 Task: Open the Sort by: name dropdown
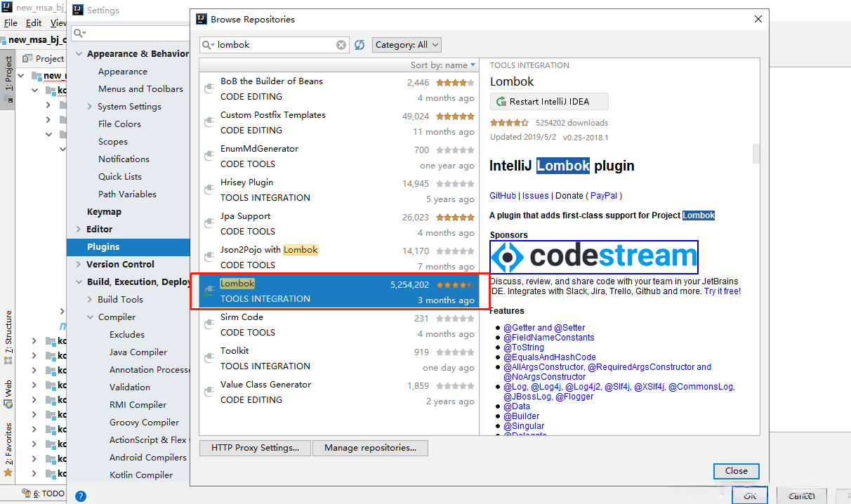pyautogui.click(x=442, y=65)
